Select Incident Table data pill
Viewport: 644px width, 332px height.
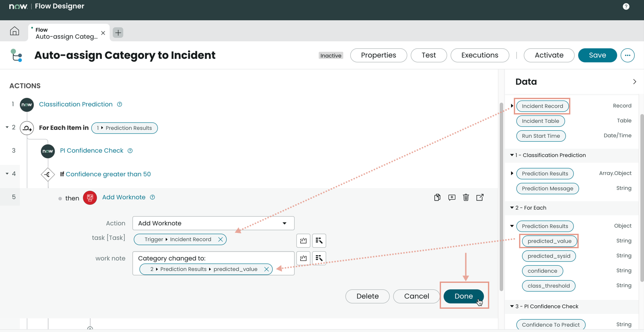(x=541, y=121)
